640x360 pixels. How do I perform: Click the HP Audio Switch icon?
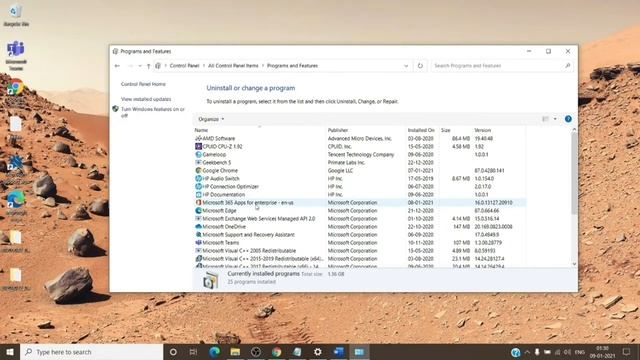coord(198,178)
